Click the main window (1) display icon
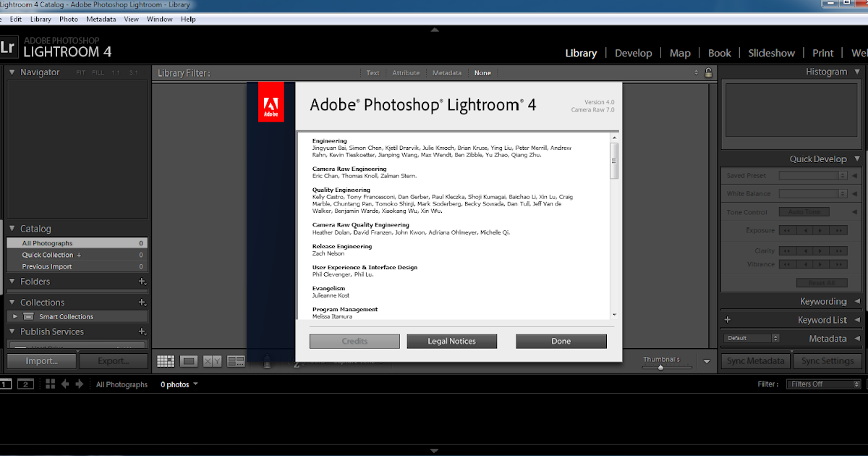Image resolution: width=868 pixels, height=456 pixels. pos(5,384)
